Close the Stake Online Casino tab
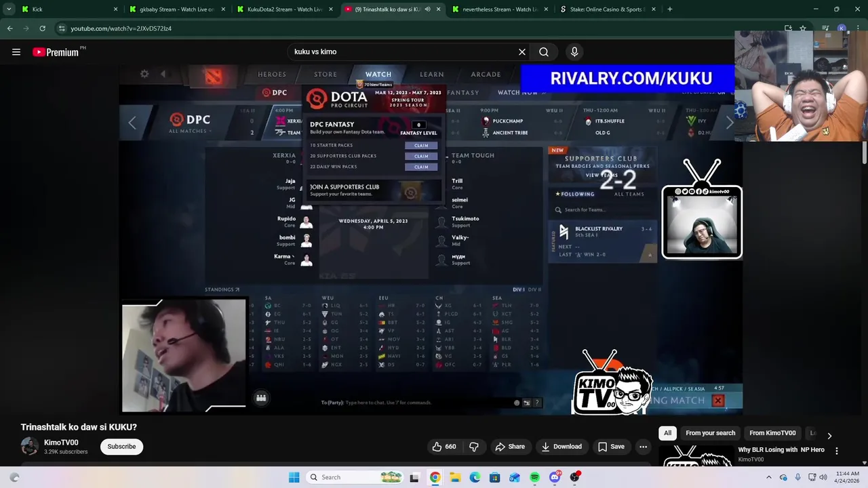 click(653, 9)
